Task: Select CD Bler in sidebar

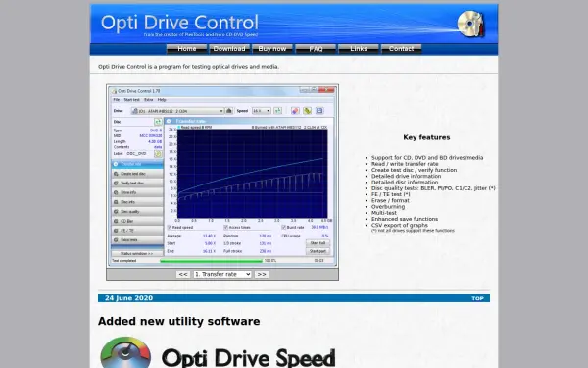Action: point(137,221)
